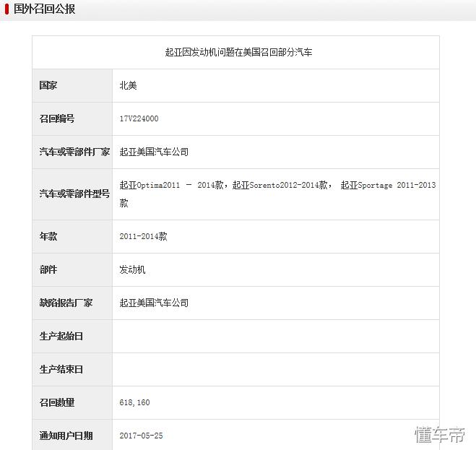
Task: Click the 年款 row label
Action: (x=48, y=236)
